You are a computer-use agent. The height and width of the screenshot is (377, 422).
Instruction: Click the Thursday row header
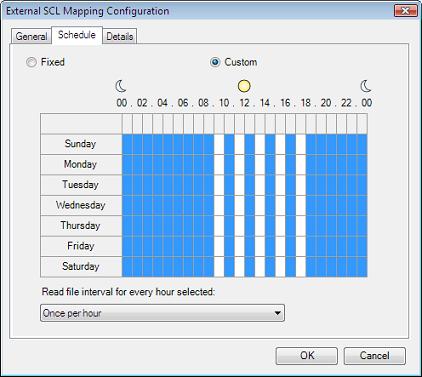click(x=81, y=226)
